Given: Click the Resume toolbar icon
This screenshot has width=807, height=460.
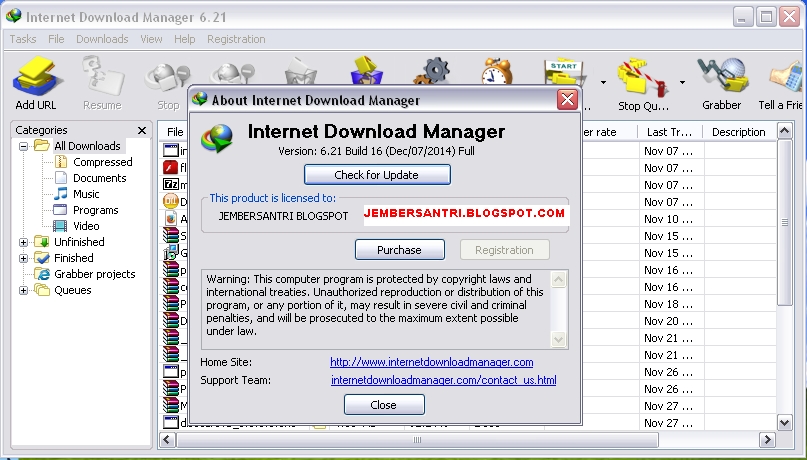Looking at the screenshot, I should click(x=102, y=78).
